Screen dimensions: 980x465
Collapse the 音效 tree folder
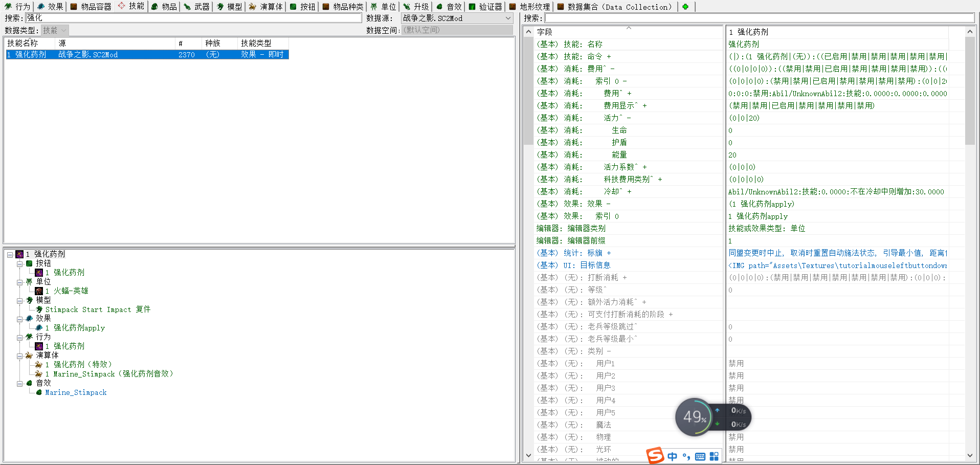click(x=19, y=383)
